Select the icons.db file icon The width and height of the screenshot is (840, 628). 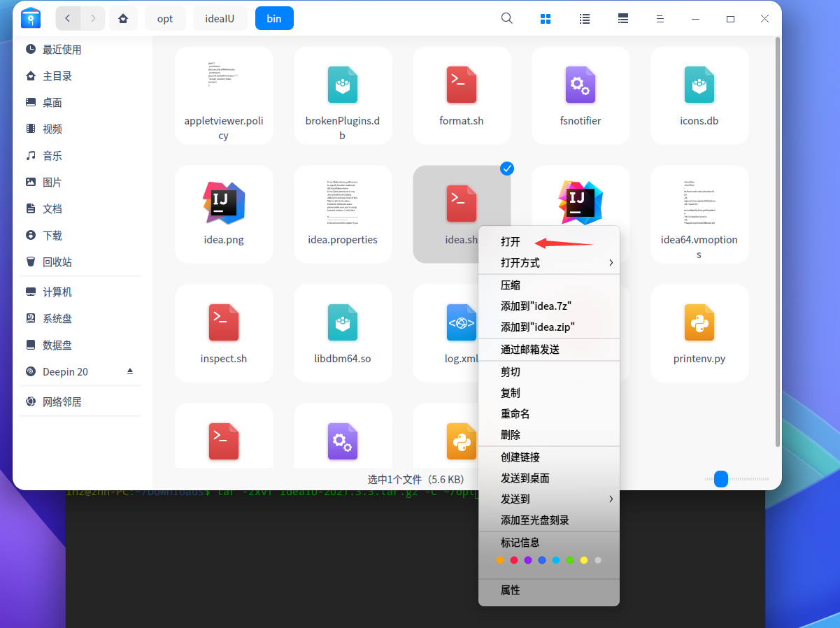click(699, 85)
